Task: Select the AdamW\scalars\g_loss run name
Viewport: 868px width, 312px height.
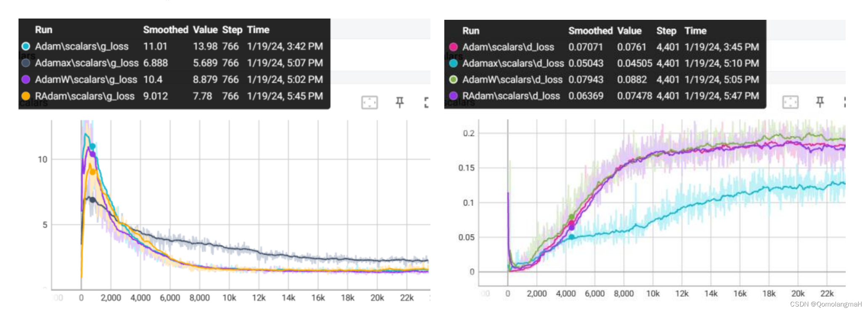Action: [86, 80]
